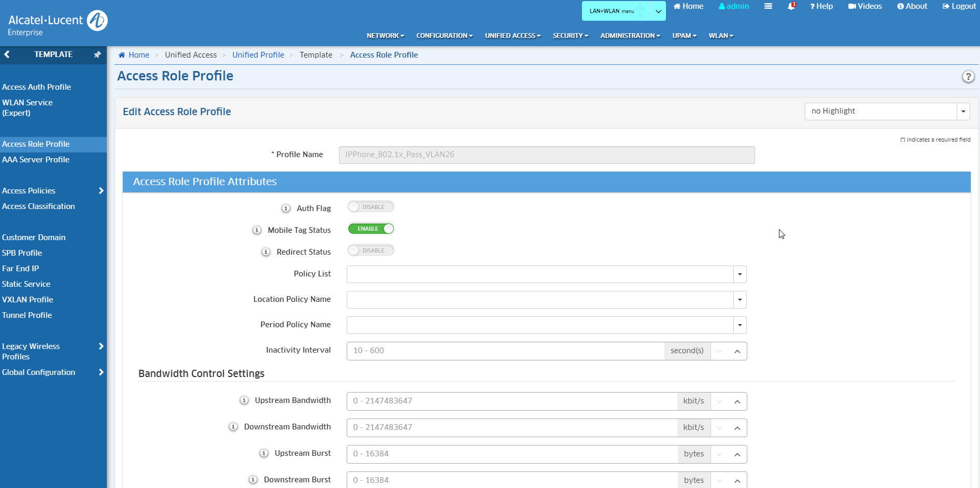Disable the Mobile Tag Status toggle
Screen dimensions: 980x488
[x=371, y=229]
